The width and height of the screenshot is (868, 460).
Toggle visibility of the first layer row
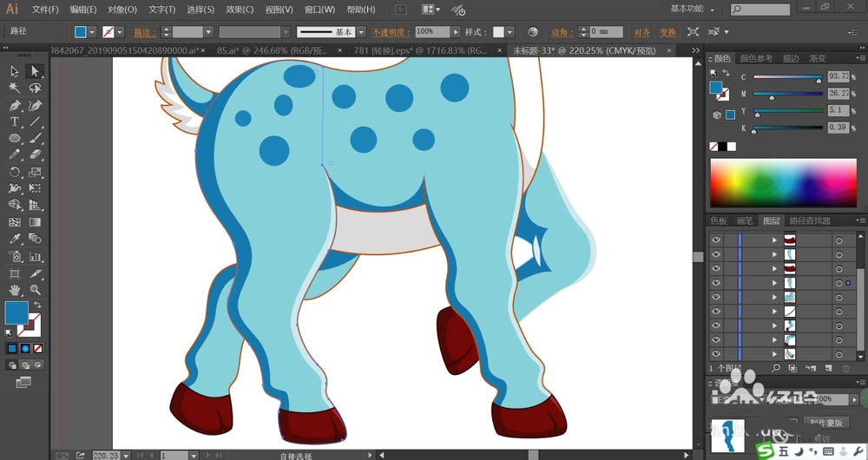click(716, 240)
